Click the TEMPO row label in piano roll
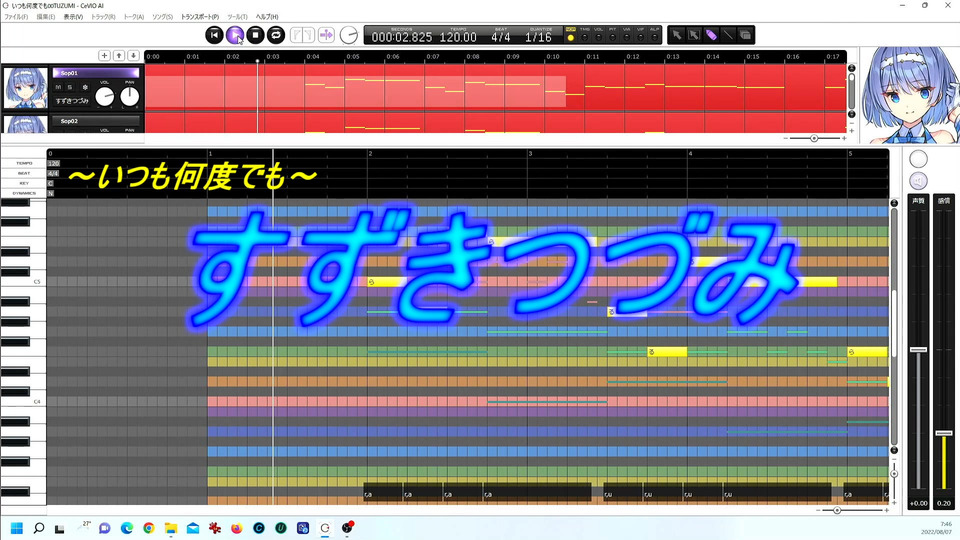This screenshot has height=540, width=960. [x=24, y=163]
